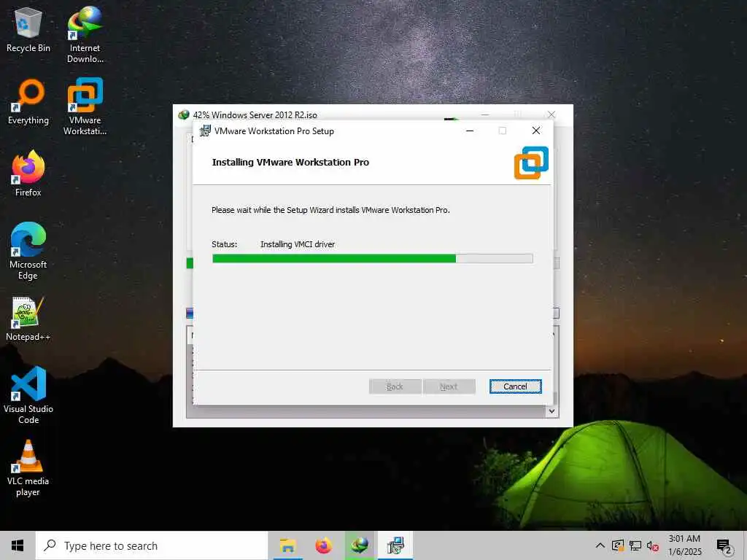Click the muted volume tray icon
747x560 pixels.
click(652, 546)
